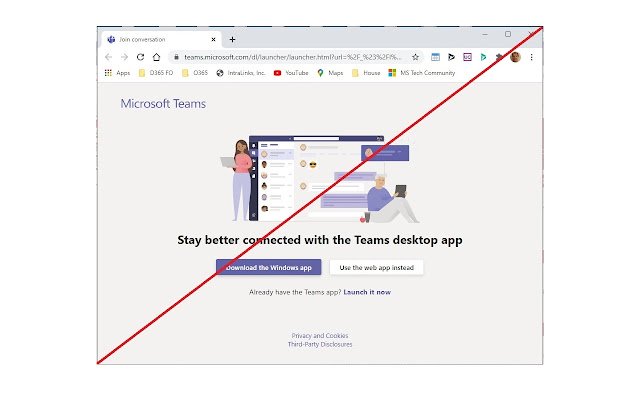Click the 'Stay better connected' headline text
The height and width of the screenshot is (400, 640).
pyautogui.click(x=320, y=240)
